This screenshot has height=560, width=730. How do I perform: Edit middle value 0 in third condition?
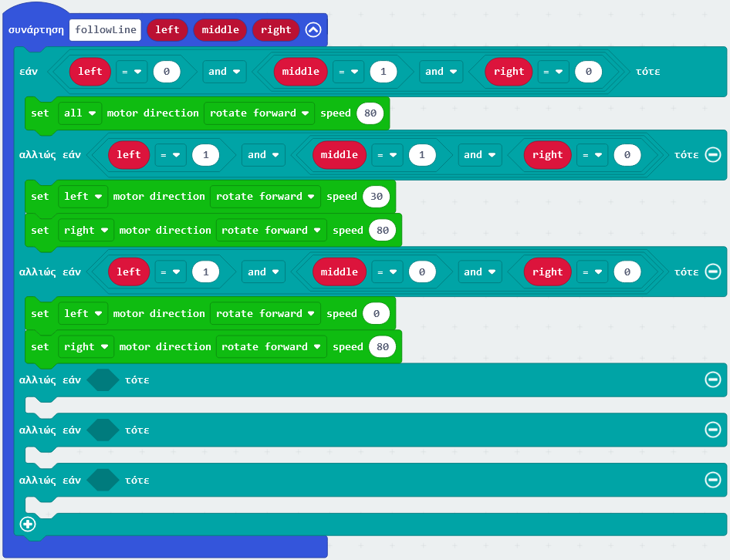[422, 272]
